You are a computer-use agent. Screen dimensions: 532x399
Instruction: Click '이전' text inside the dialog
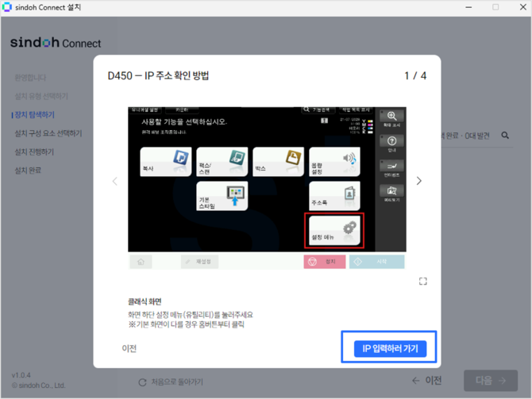[129, 348]
